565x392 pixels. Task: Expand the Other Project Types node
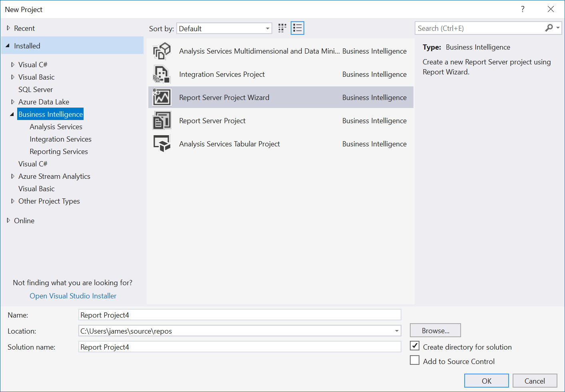pyautogui.click(x=13, y=201)
